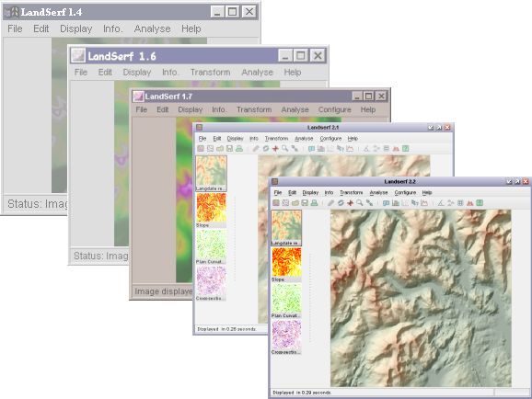Click the open folder icon in Landserf 2.2 toolbar

pos(295,203)
